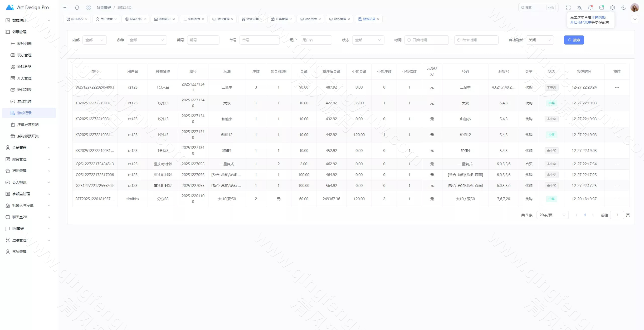The image size is (644, 330).
Task: Enter fullscreen mode with the fullscreen icon
Action: click(x=568, y=8)
